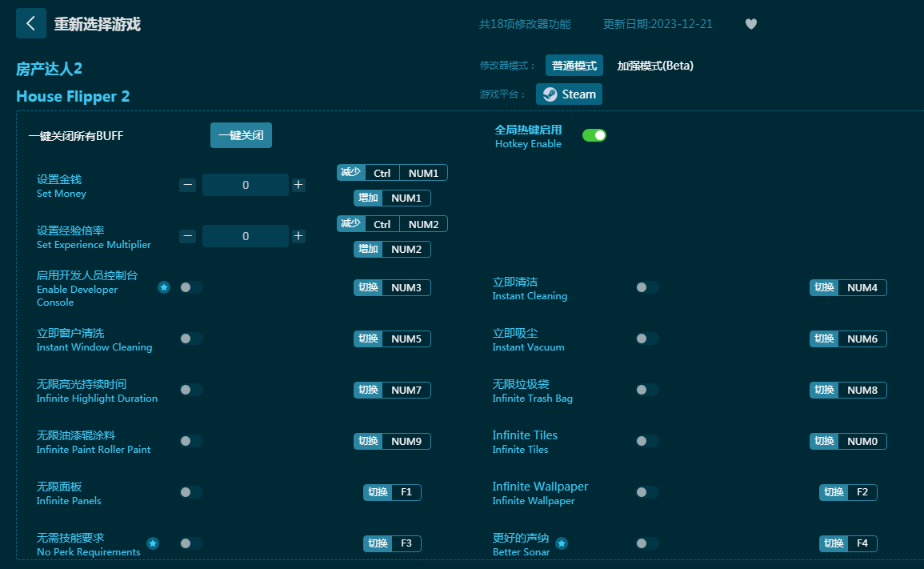Click the 切换 NUM6 hotkey button
924x569 pixels.
pyautogui.click(x=848, y=339)
